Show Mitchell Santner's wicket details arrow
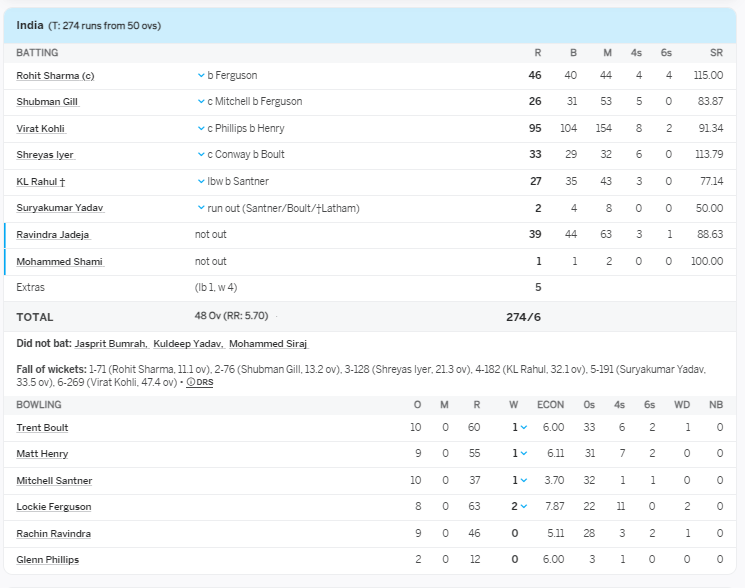 click(x=524, y=481)
